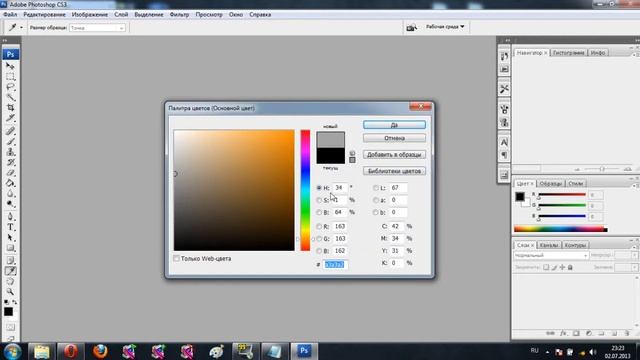Select the Brush tool
The width and height of the screenshot is (640, 360).
10,142
